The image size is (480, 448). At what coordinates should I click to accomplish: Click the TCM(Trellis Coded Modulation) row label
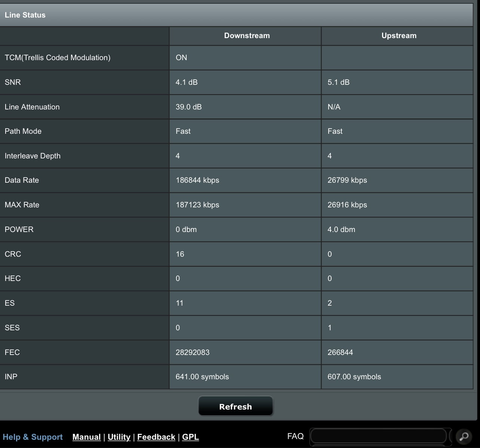(58, 58)
